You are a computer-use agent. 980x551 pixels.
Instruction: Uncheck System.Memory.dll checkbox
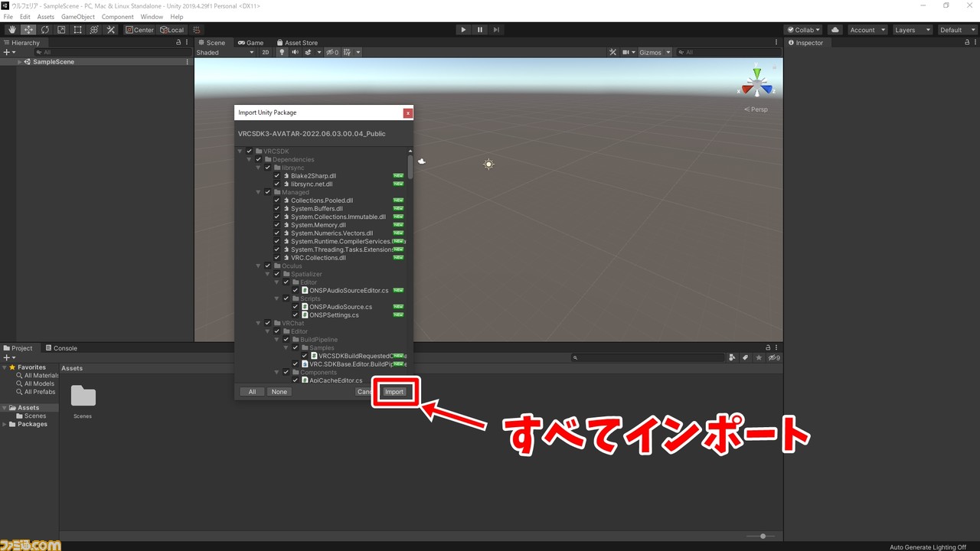(277, 225)
